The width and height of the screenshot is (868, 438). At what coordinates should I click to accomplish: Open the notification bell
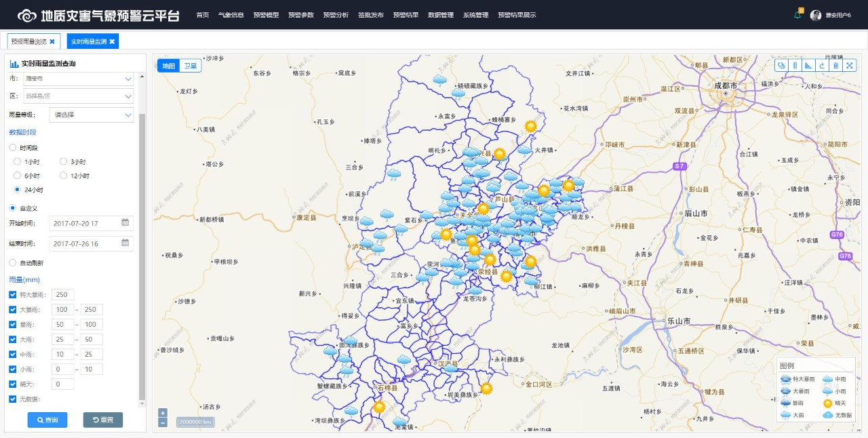pyautogui.click(x=797, y=15)
